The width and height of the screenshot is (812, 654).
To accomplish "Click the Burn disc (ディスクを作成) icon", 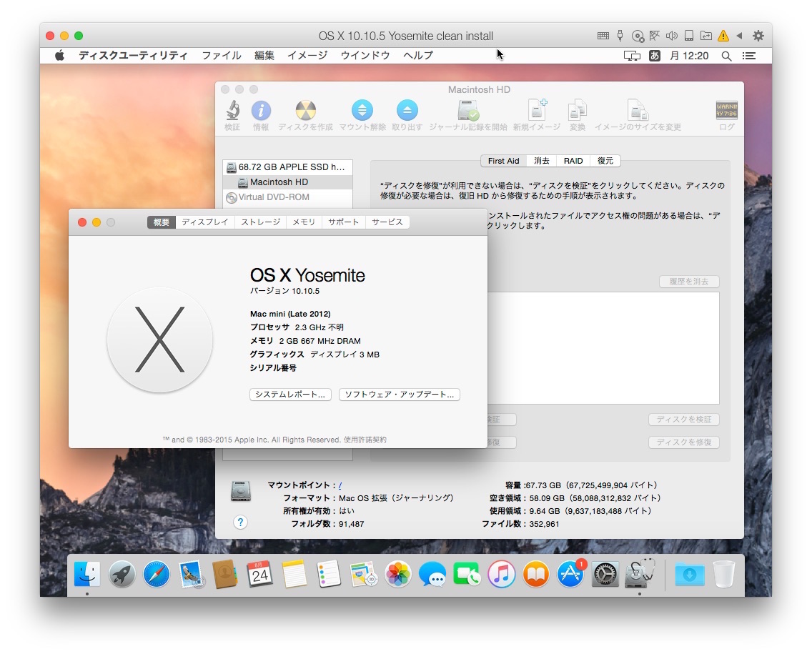I will [305, 110].
